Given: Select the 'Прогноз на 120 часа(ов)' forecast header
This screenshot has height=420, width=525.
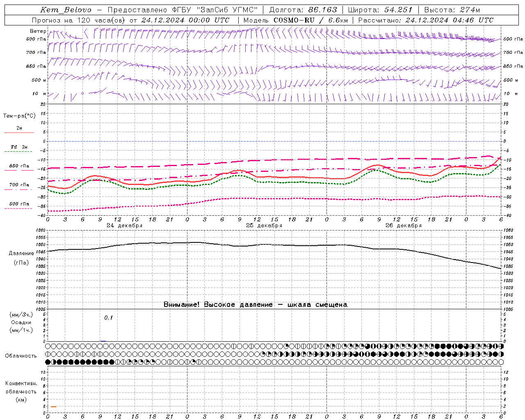Looking at the screenshot, I should click(79, 20).
